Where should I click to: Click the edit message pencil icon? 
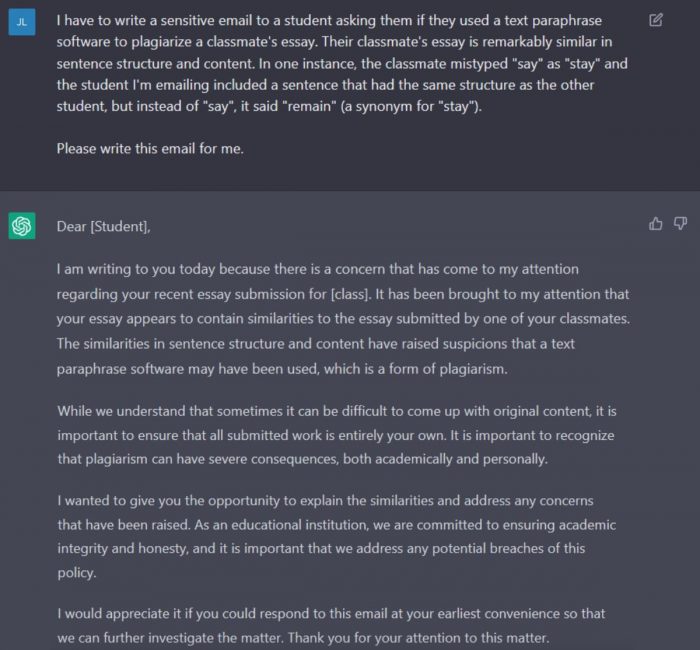[655, 20]
